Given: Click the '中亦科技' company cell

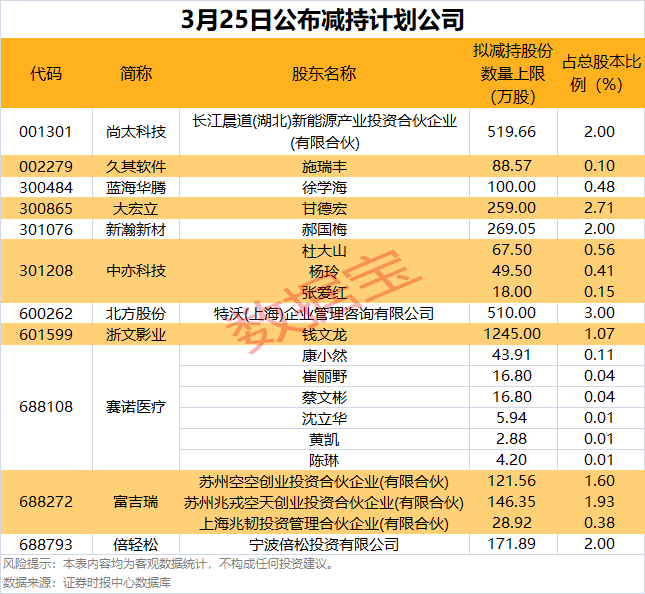Looking at the screenshot, I should 136,270.
